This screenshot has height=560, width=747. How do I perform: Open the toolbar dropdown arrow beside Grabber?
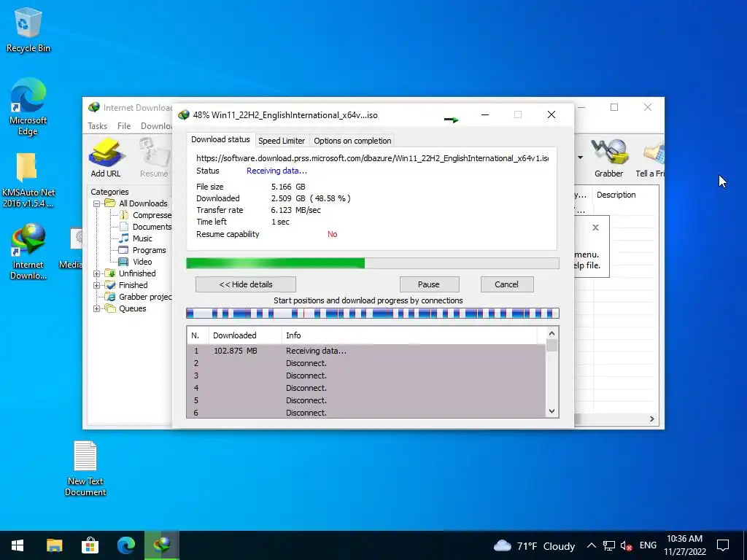580,157
